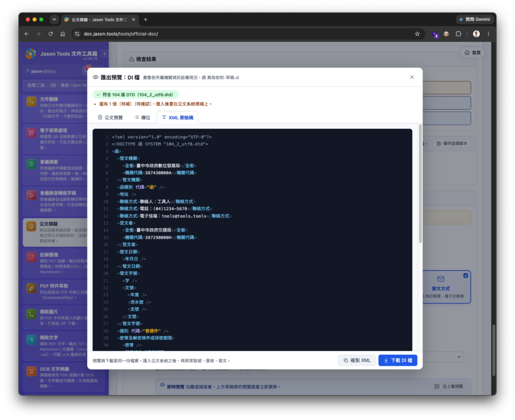Click the tools@tools.tools email line
The width and height of the screenshot is (515, 420).
[x=175, y=216]
